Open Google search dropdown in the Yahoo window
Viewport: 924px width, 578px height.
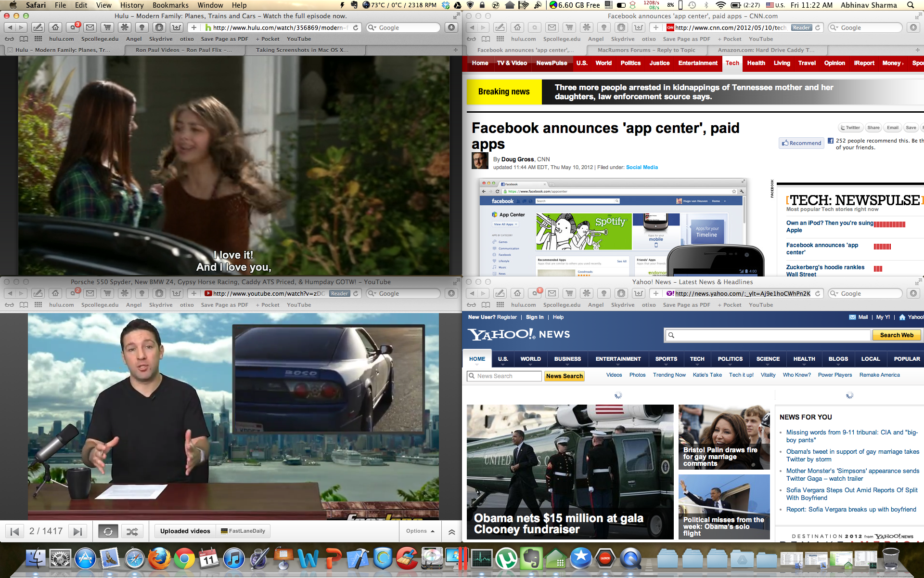834,293
